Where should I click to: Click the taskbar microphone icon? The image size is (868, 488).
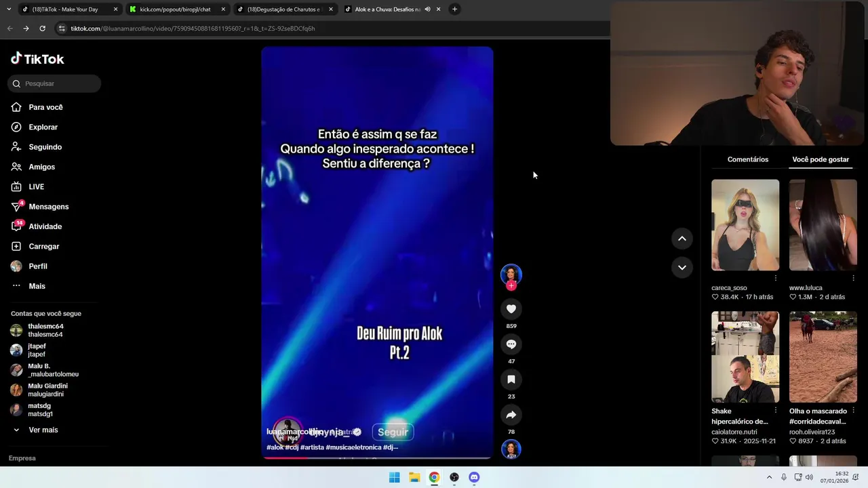[x=784, y=477]
